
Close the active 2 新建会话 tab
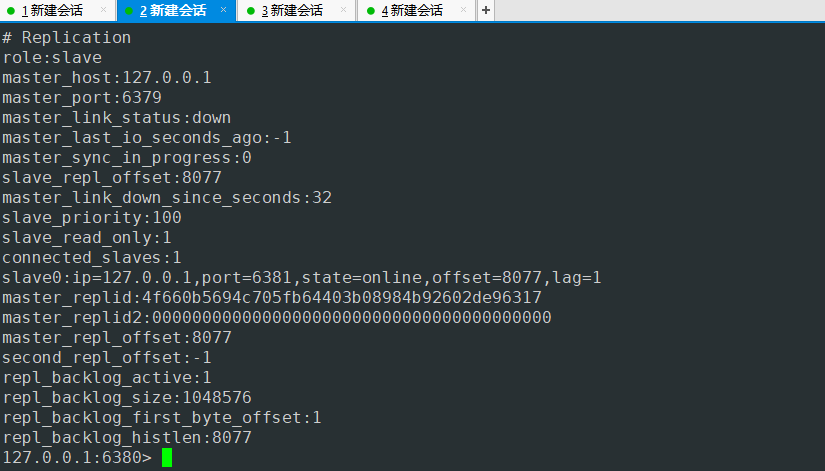click(x=223, y=10)
